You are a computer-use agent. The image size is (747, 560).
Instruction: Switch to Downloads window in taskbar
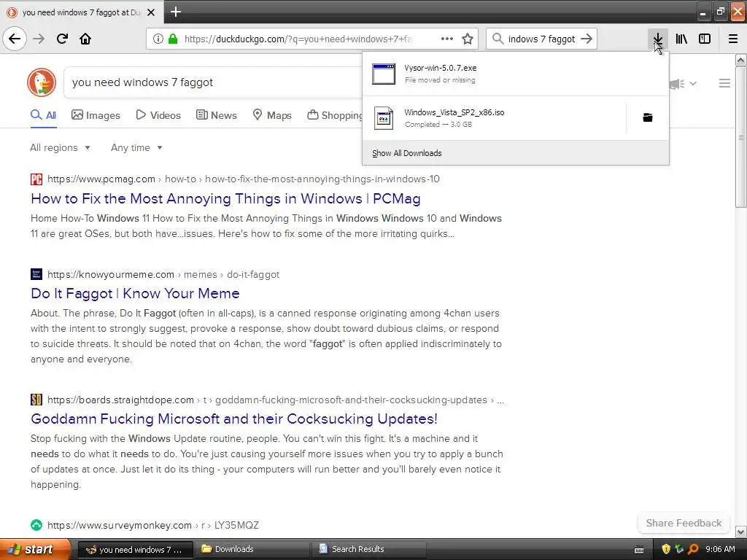pyautogui.click(x=252, y=550)
